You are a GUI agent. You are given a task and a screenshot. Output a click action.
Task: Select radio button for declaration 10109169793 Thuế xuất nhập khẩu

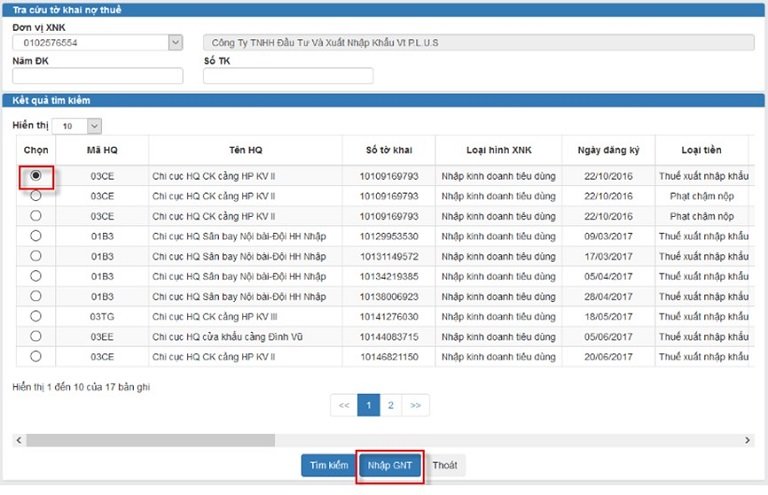pos(37,175)
